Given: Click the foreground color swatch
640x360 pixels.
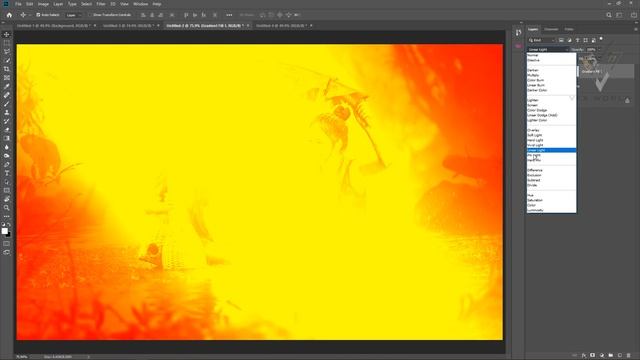Looking at the screenshot, I should click(4, 231).
